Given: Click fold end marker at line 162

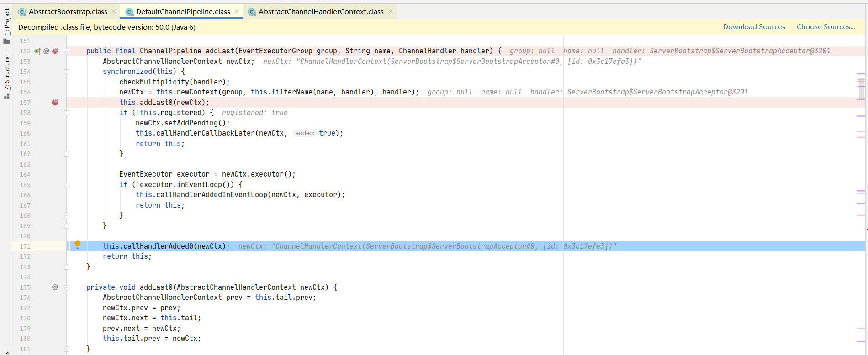Looking at the screenshot, I should [x=67, y=154].
